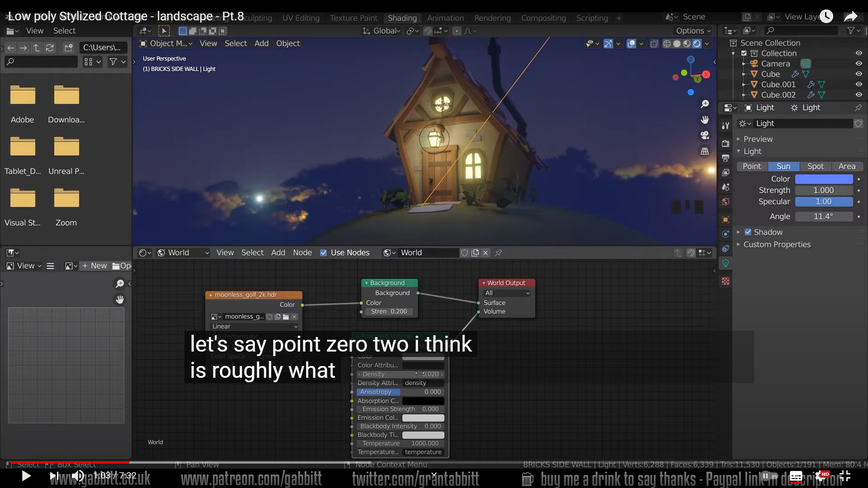The image size is (868, 488).
Task: Toggle the Shadow checkbox
Action: [x=748, y=232]
